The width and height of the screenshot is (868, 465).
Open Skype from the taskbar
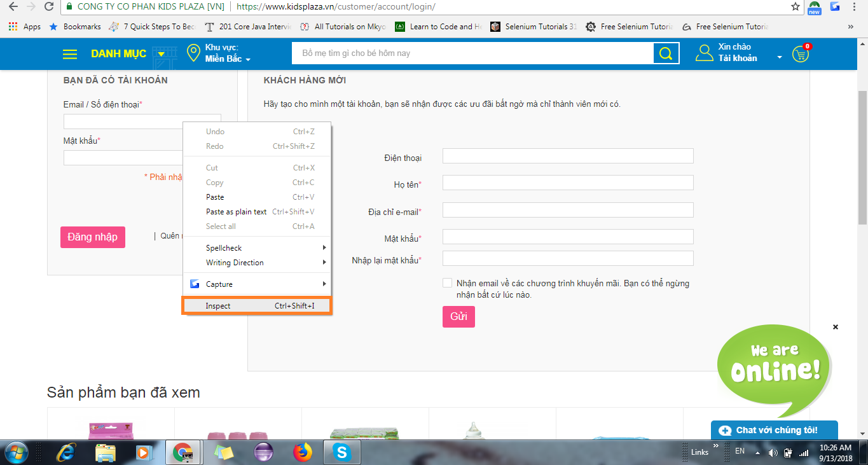pyautogui.click(x=342, y=452)
